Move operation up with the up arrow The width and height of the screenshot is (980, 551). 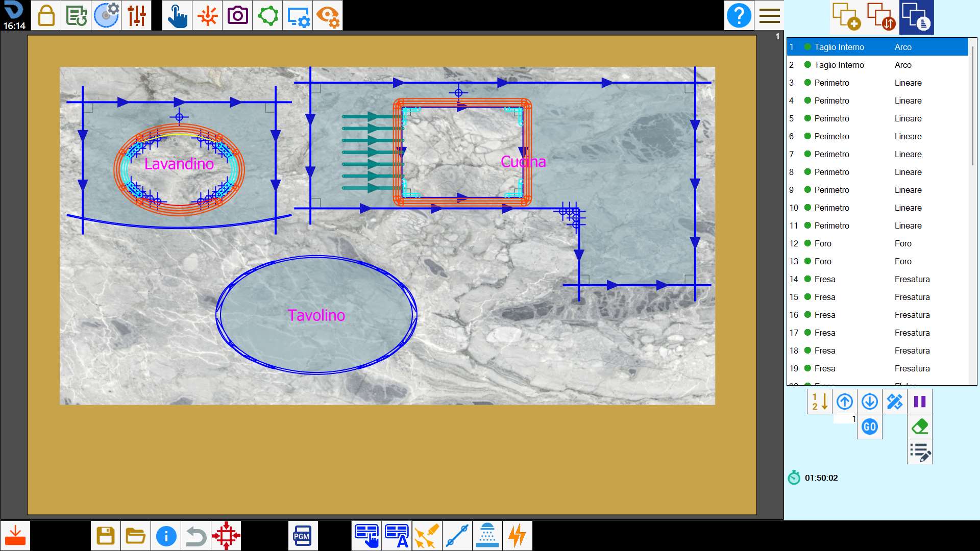(x=845, y=402)
